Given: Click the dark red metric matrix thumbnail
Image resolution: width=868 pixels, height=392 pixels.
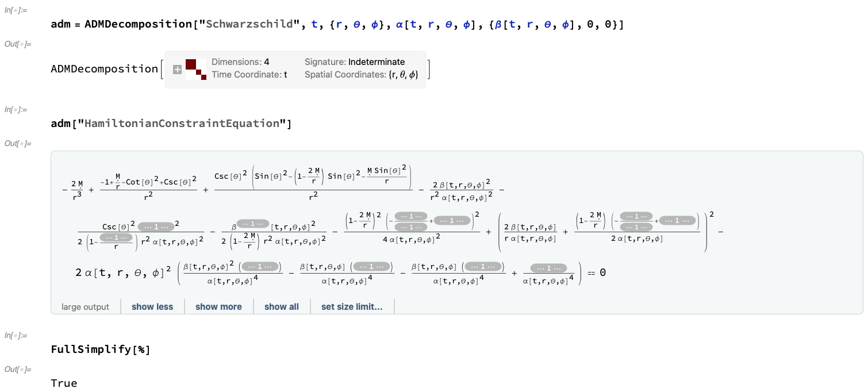Looking at the screenshot, I should [195, 70].
